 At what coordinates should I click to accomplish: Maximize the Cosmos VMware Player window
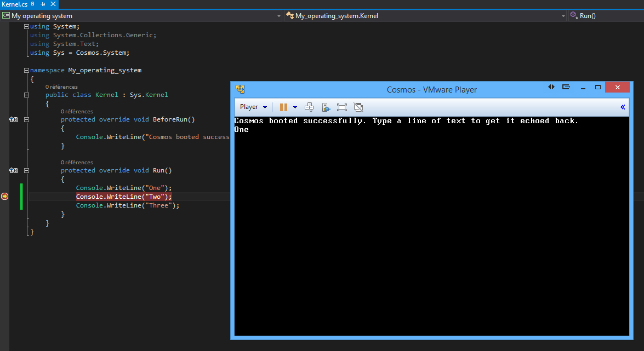point(598,87)
